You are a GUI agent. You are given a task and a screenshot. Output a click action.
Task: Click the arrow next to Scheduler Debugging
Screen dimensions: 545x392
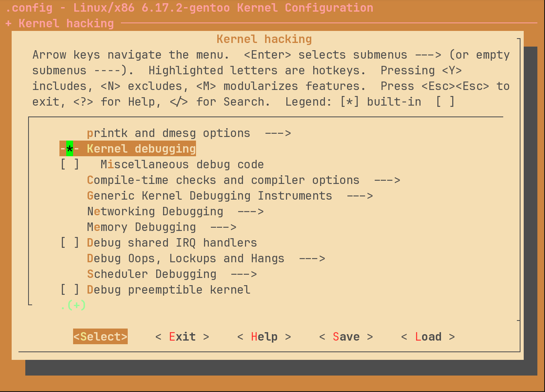244,274
